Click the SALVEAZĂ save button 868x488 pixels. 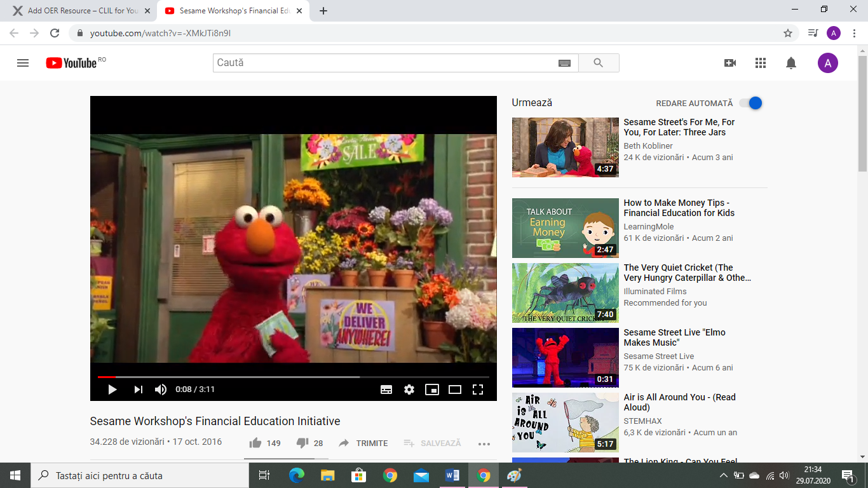pyautogui.click(x=432, y=443)
